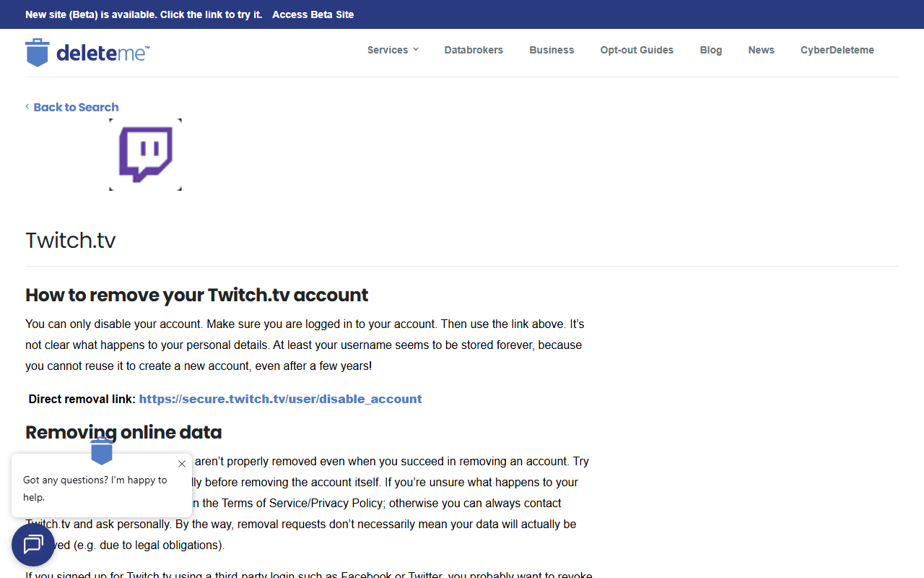Click the Twitch logo image
Viewport: 924px width, 578px height.
pos(145,155)
